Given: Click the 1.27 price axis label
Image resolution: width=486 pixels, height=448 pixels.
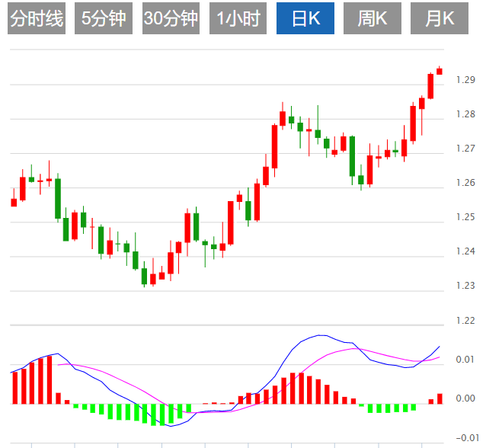Looking at the screenshot, I should pyautogui.click(x=465, y=149).
